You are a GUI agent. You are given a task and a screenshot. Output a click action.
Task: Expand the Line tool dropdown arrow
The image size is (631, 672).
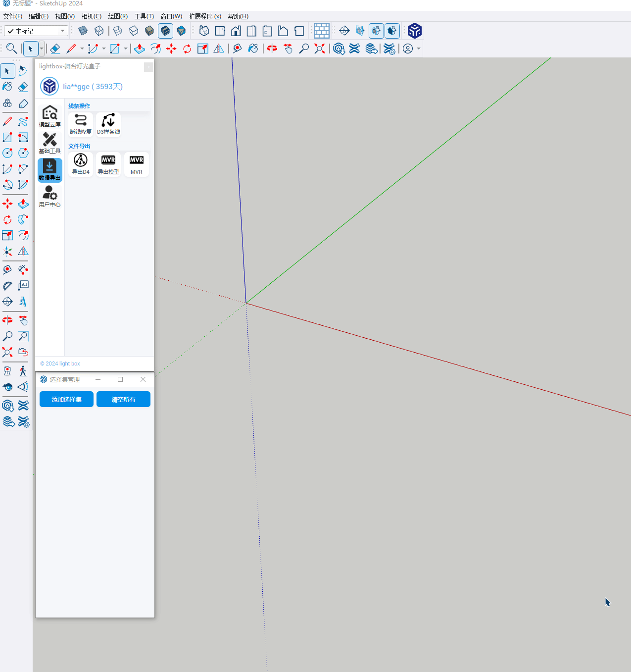pos(82,49)
